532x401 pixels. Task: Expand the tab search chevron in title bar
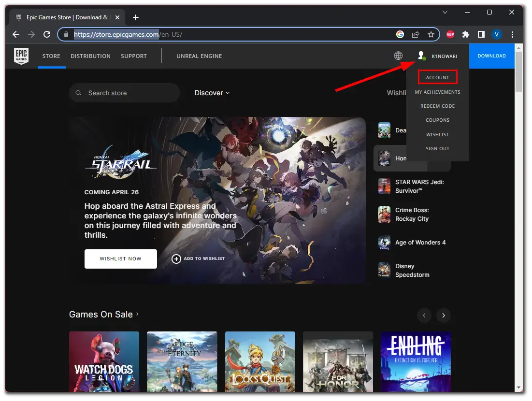click(x=445, y=12)
